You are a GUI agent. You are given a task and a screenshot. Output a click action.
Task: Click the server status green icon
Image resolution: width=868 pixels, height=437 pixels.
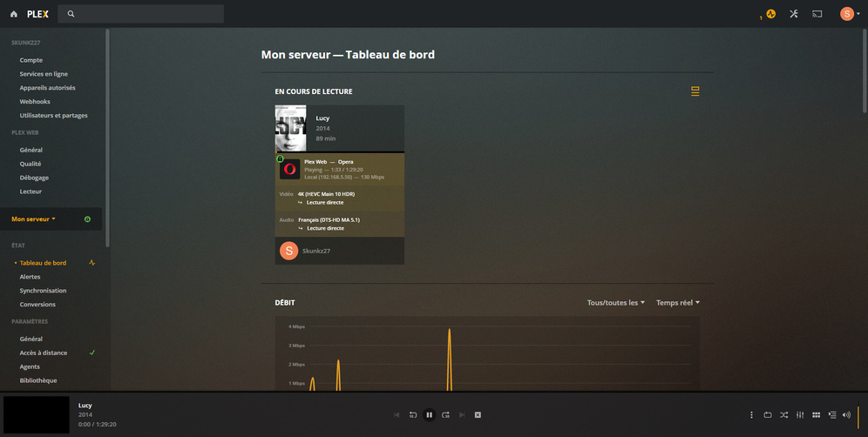pos(87,219)
